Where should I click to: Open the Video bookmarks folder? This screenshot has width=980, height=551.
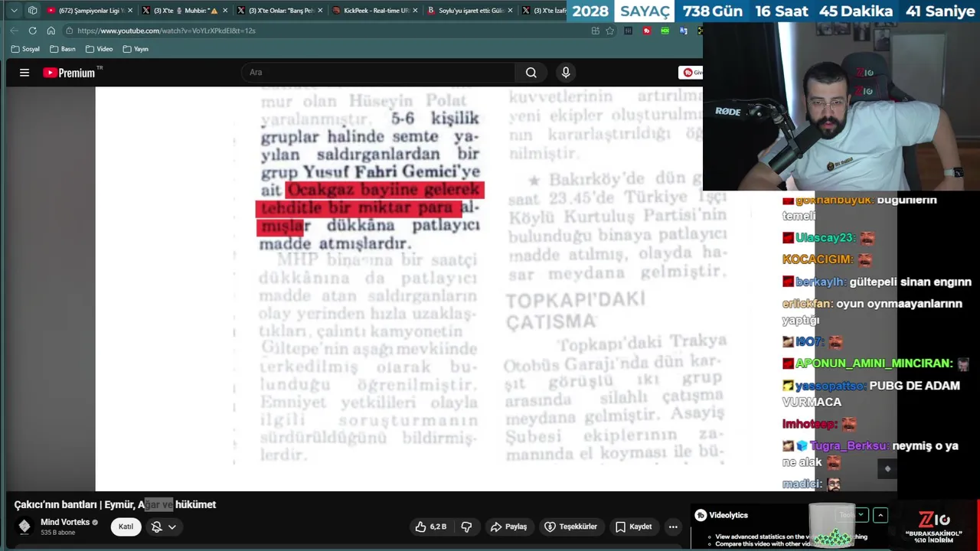[x=100, y=49]
